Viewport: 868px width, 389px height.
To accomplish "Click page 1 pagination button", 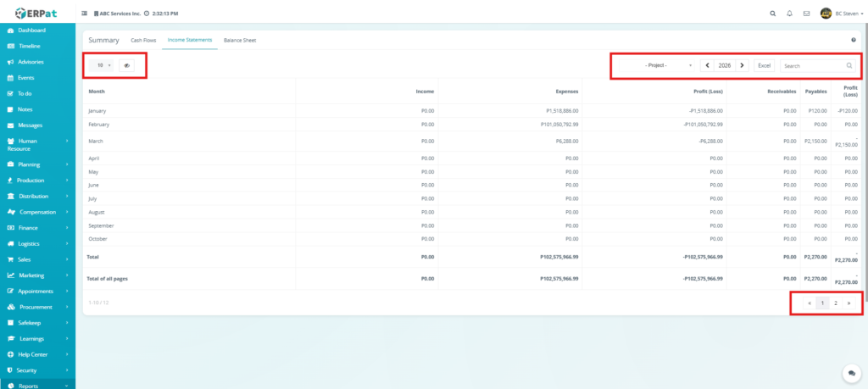I will point(822,303).
